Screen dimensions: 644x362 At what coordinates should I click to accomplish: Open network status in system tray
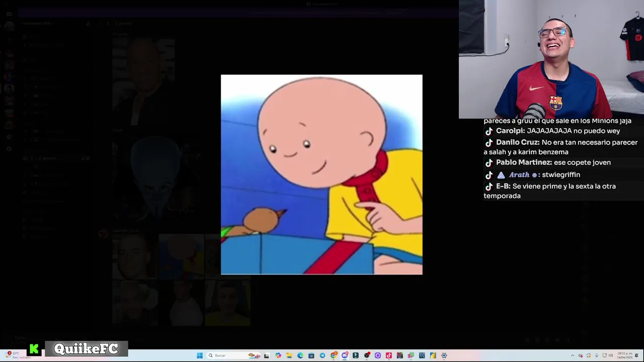(x=604, y=355)
